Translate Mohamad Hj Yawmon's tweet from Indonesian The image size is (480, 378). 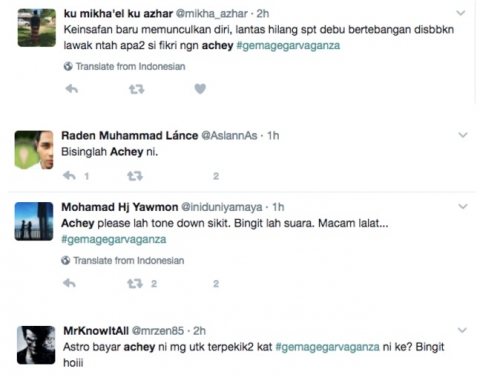point(123,260)
